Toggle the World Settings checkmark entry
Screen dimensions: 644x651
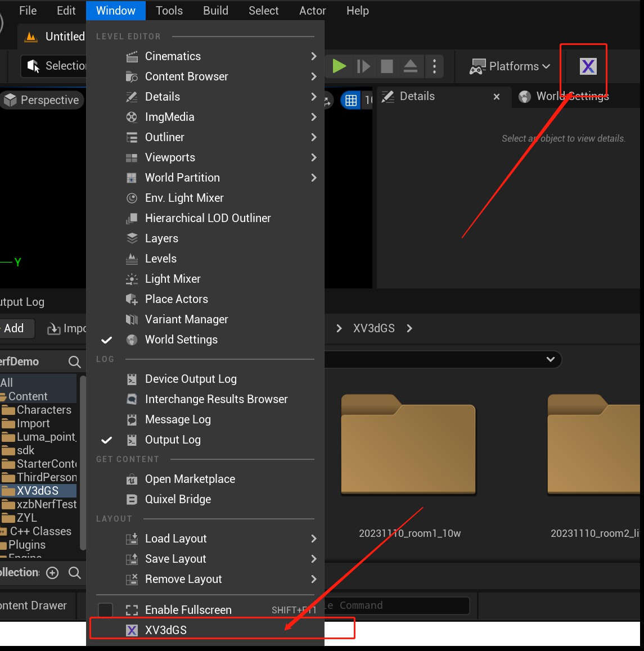tap(205, 340)
